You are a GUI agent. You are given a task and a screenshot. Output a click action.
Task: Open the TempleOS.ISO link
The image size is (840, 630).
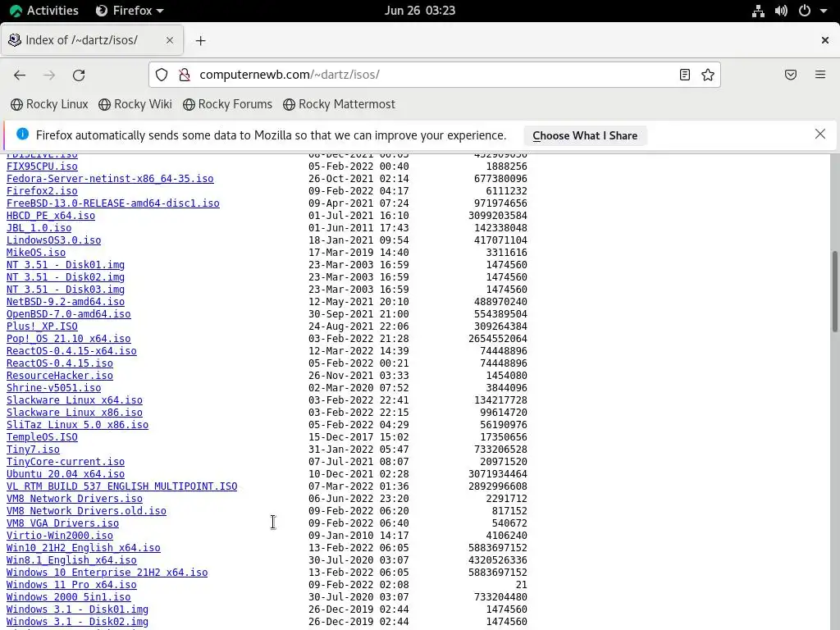(42, 438)
